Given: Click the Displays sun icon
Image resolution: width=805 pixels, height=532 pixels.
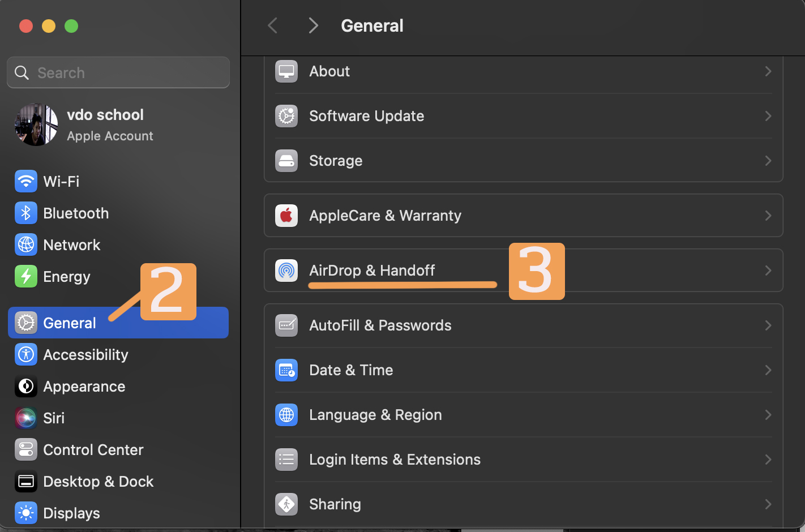Looking at the screenshot, I should point(26,513).
